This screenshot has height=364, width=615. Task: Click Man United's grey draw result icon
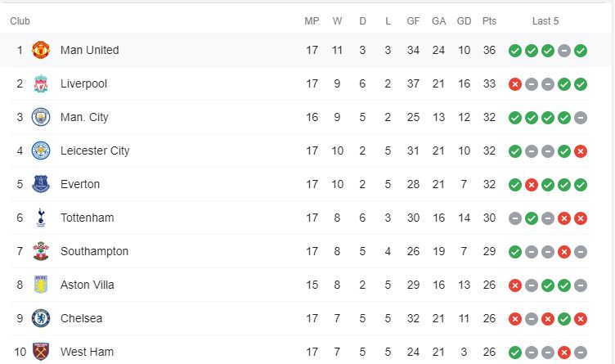(564, 51)
